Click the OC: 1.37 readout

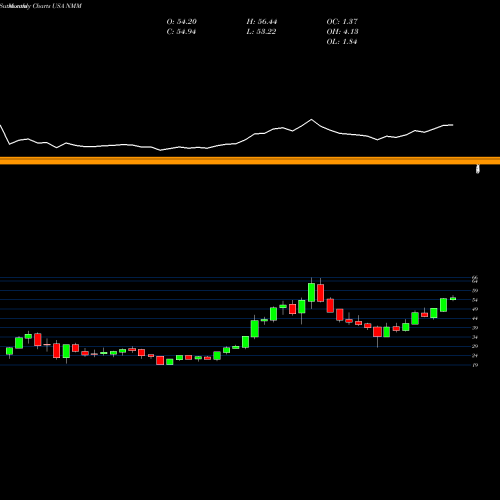[x=342, y=22]
